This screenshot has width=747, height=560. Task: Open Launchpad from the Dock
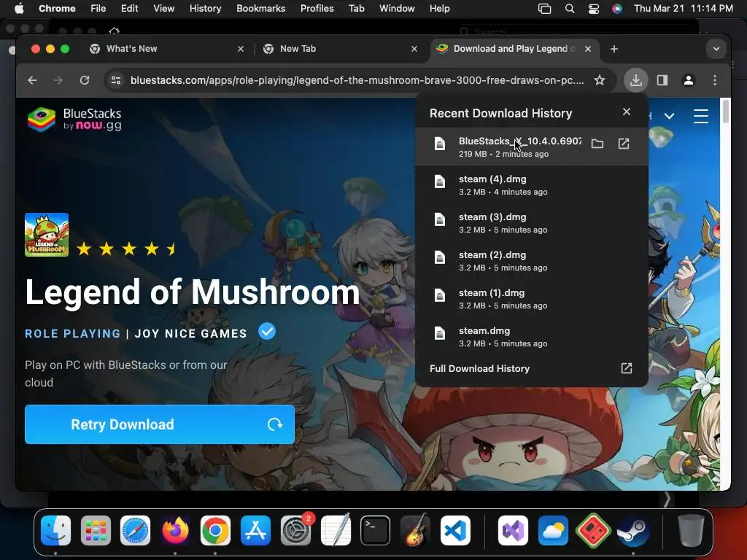tap(96, 530)
